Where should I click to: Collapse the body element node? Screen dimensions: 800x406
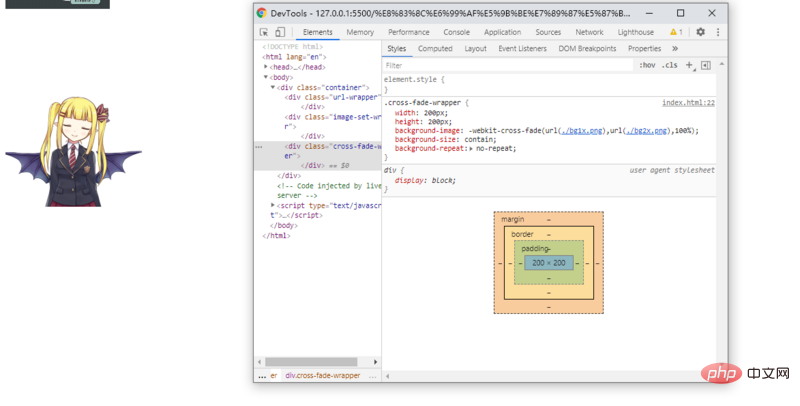pos(267,77)
